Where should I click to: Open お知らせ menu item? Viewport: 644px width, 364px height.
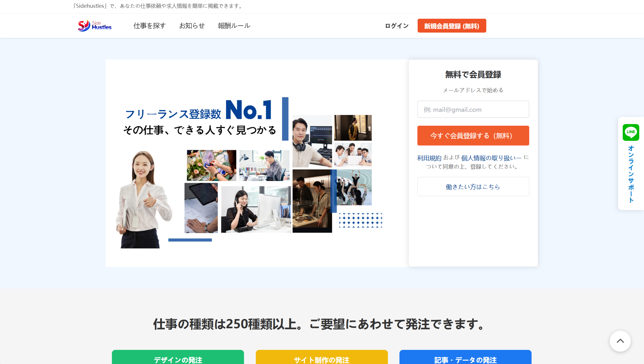click(x=192, y=26)
